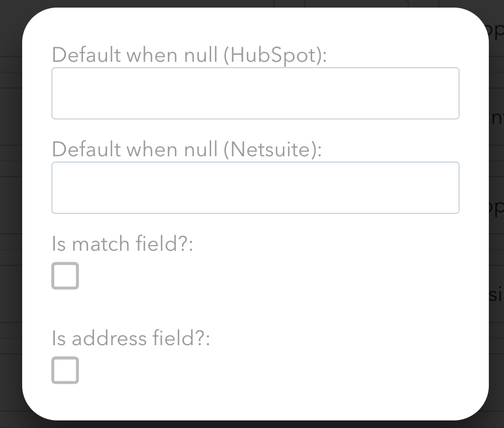504x428 pixels.
Task: Select the text box under the HubSpot label
Action: (x=255, y=93)
